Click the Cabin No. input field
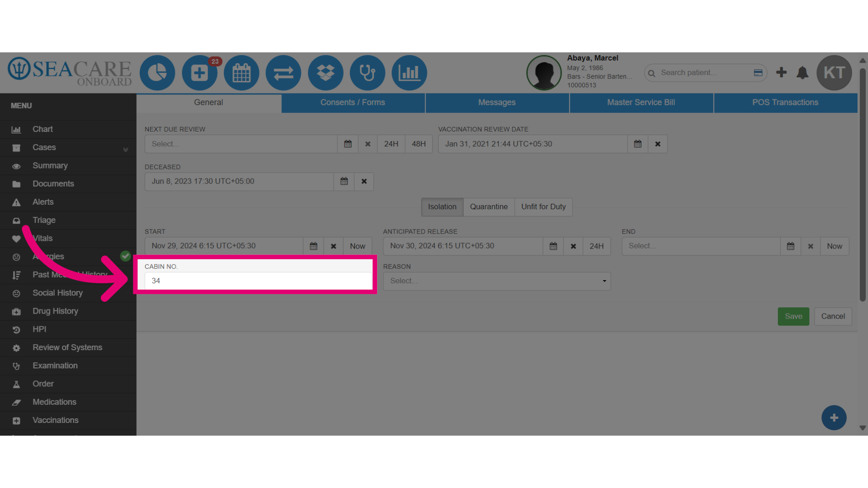This screenshot has width=868, height=488. coord(258,281)
